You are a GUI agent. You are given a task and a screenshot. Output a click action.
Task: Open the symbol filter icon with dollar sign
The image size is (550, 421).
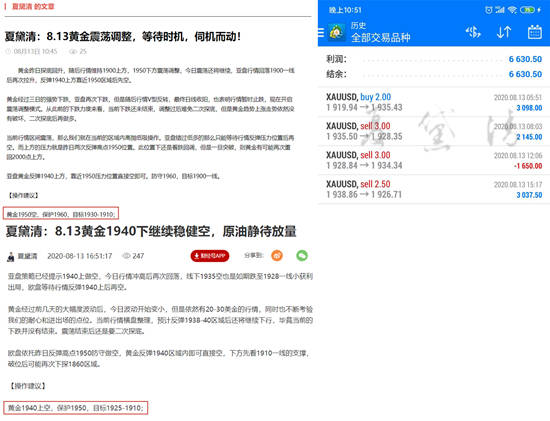(473, 32)
